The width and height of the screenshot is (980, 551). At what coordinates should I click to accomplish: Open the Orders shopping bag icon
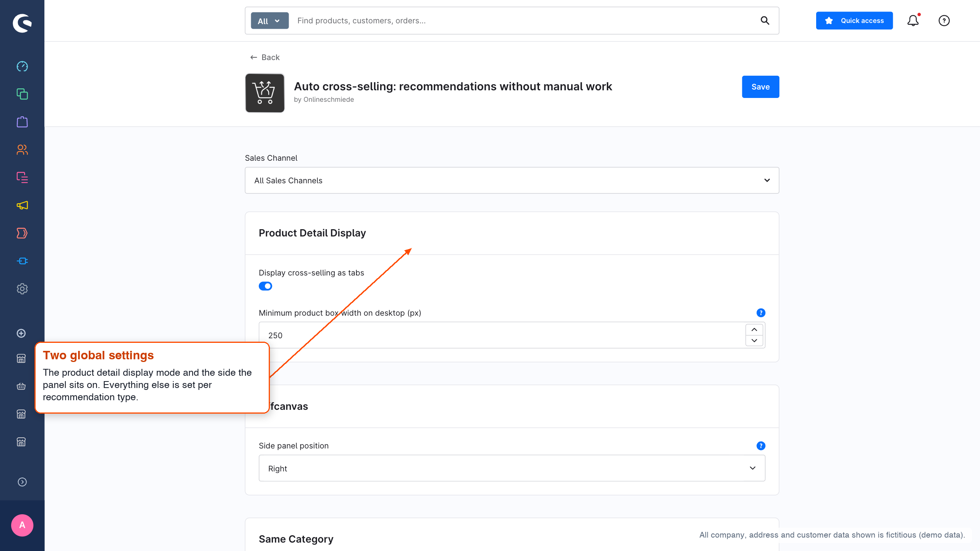[x=22, y=122]
